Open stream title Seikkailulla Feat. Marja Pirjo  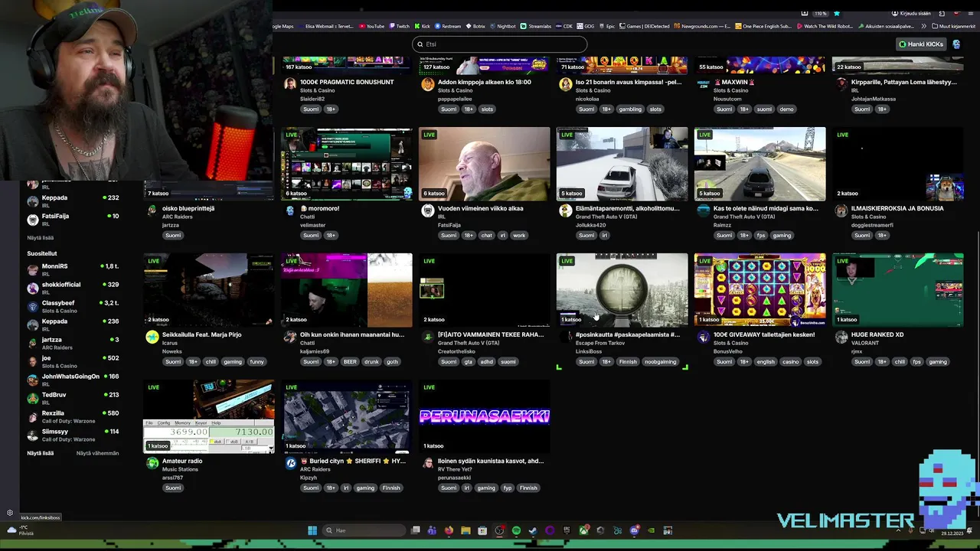pyautogui.click(x=202, y=334)
